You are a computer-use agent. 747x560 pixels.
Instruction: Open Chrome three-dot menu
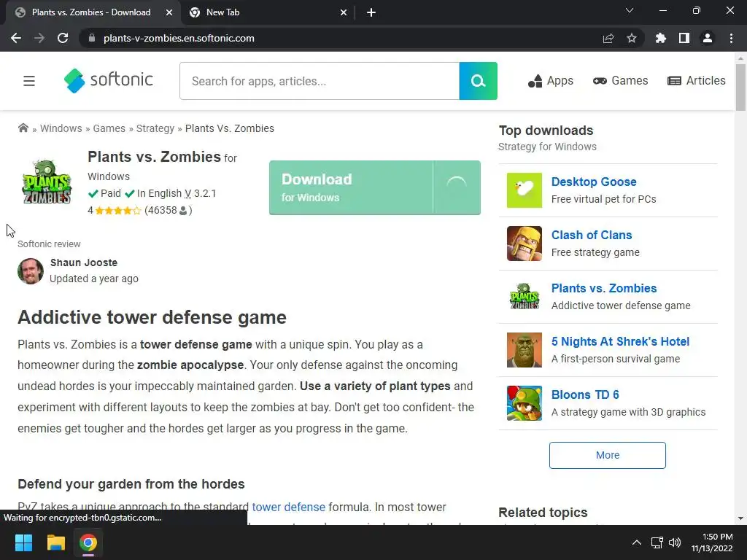[x=731, y=38]
